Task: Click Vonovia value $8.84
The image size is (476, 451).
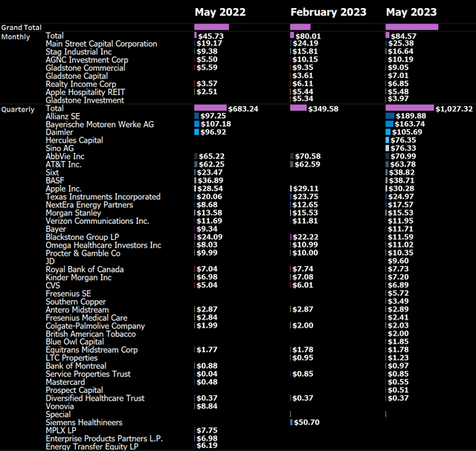Action: point(207,406)
